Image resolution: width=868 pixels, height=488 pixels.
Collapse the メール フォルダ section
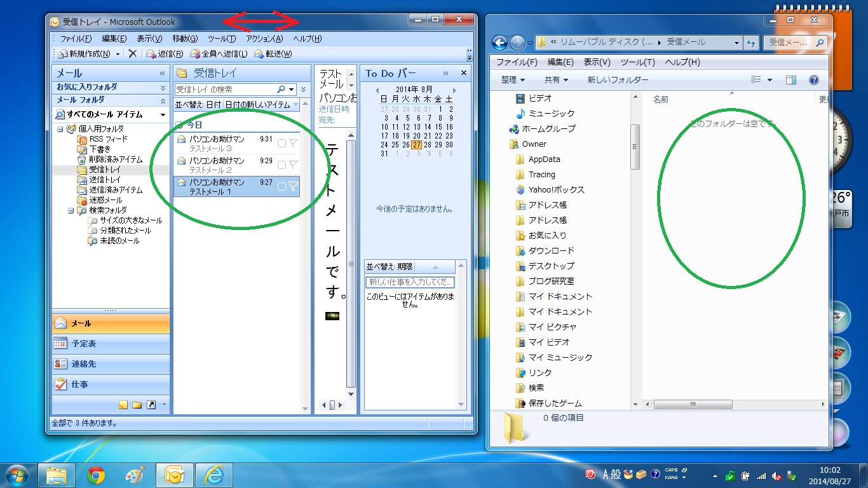(162, 100)
